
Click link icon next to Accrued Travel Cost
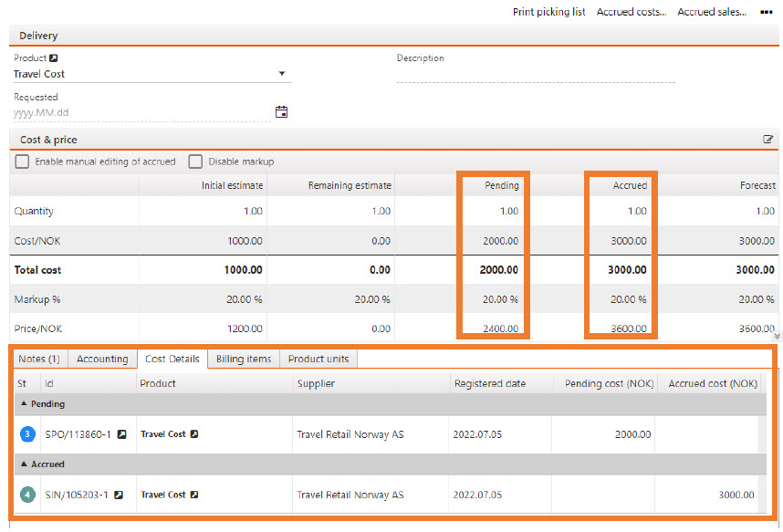194,495
